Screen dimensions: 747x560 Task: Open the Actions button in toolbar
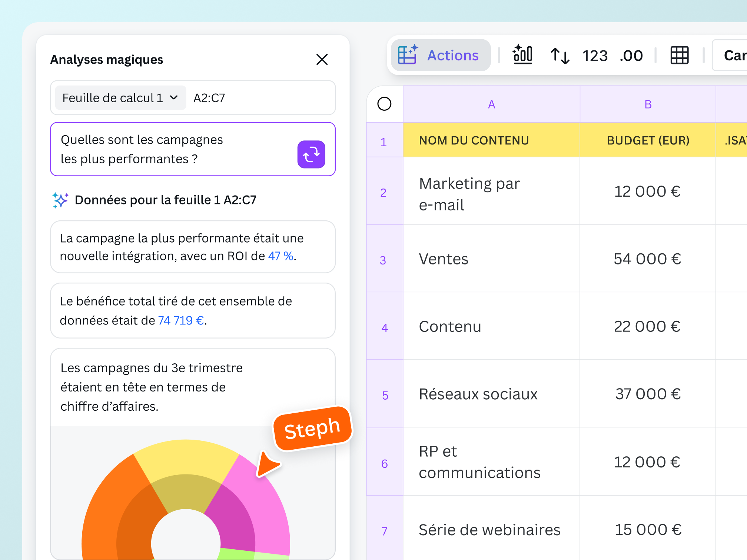pyautogui.click(x=441, y=55)
